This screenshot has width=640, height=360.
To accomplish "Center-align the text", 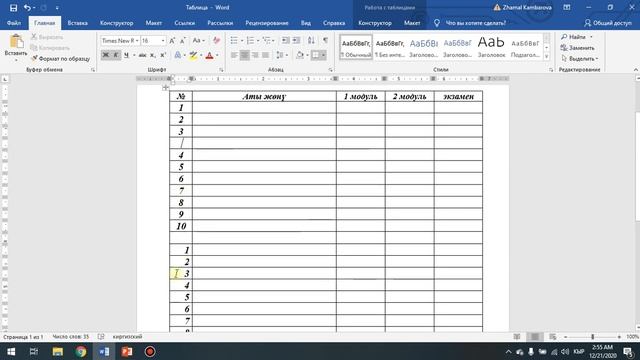I will tap(244, 55).
